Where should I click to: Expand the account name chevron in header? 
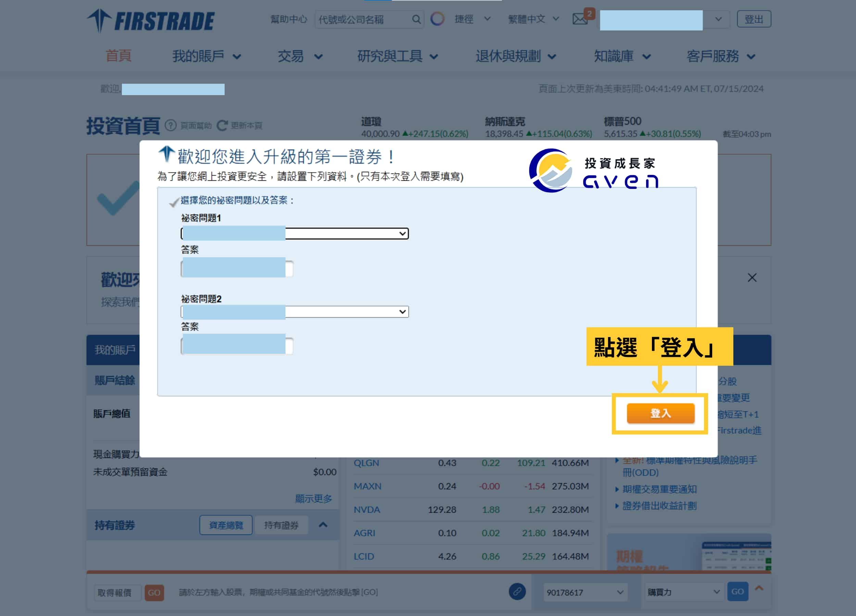[718, 19]
